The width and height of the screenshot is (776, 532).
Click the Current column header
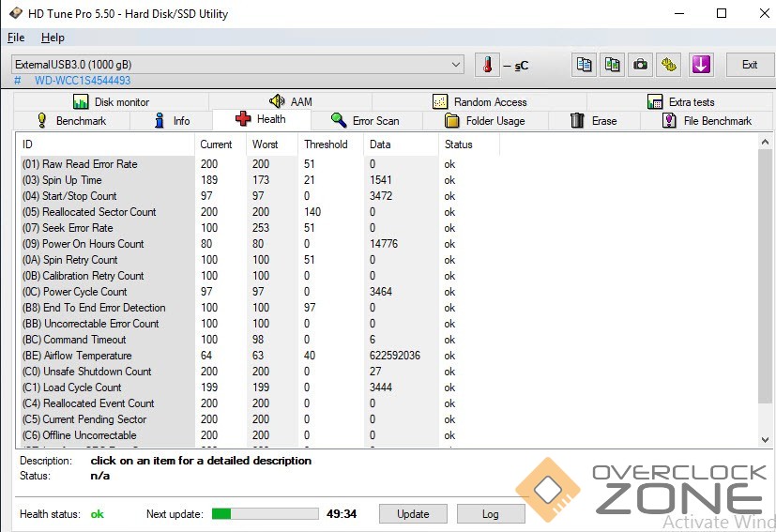point(221,144)
